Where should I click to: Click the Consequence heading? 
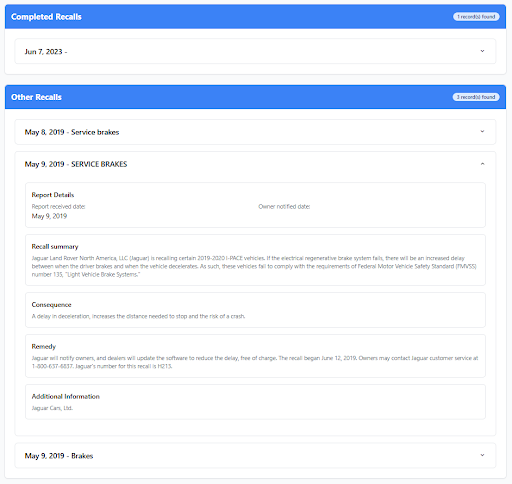[x=51, y=305]
